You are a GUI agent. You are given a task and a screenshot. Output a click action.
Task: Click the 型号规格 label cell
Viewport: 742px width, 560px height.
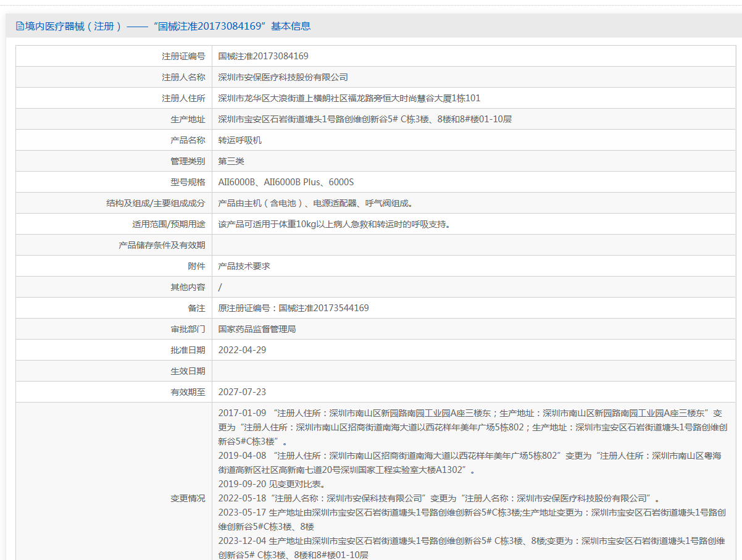114,182
